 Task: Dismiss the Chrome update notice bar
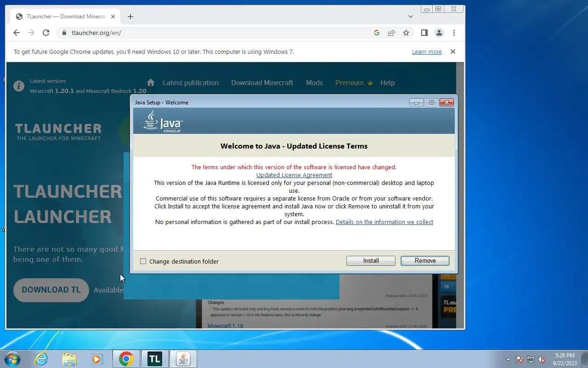[453, 52]
